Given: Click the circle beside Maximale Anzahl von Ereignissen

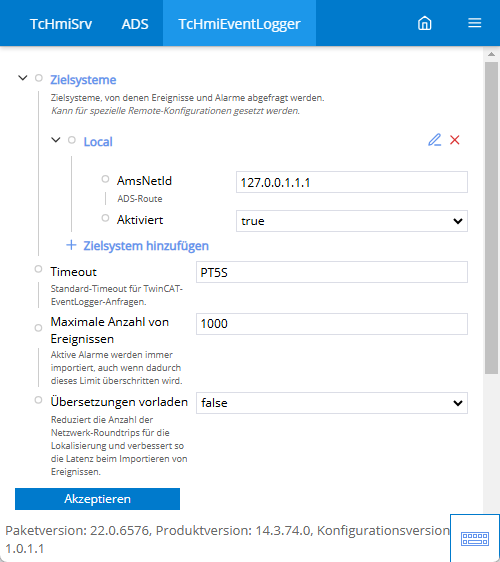Looking at the screenshot, I should pos(38,328).
